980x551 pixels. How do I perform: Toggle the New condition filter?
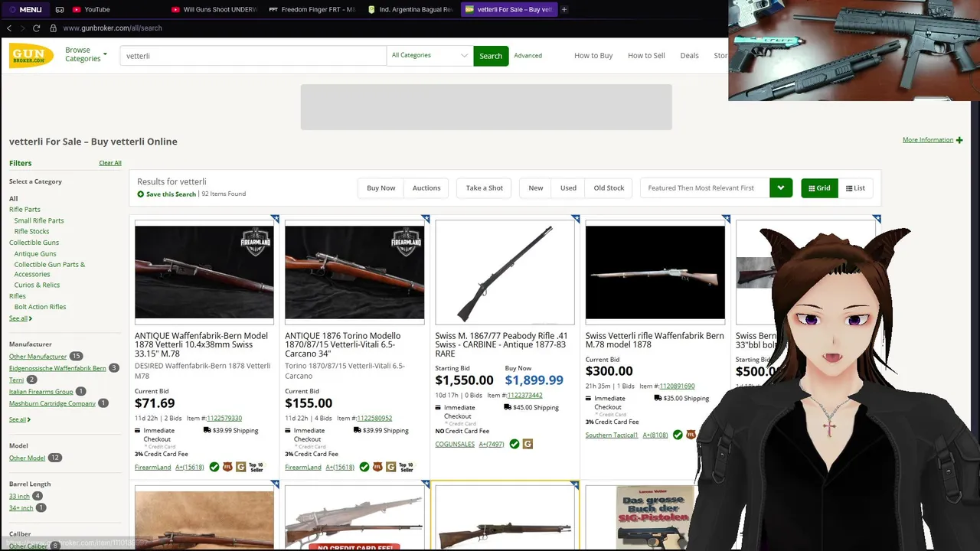click(x=536, y=188)
